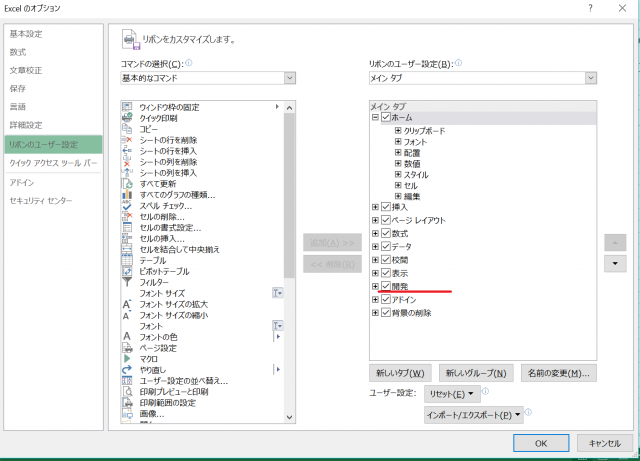Click the Macro (マクロ) play icon
The width and height of the screenshot is (640, 461).
tap(128, 358)
